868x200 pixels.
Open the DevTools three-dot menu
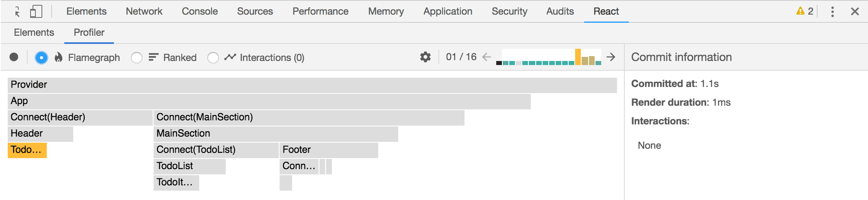tap(833, 11)
